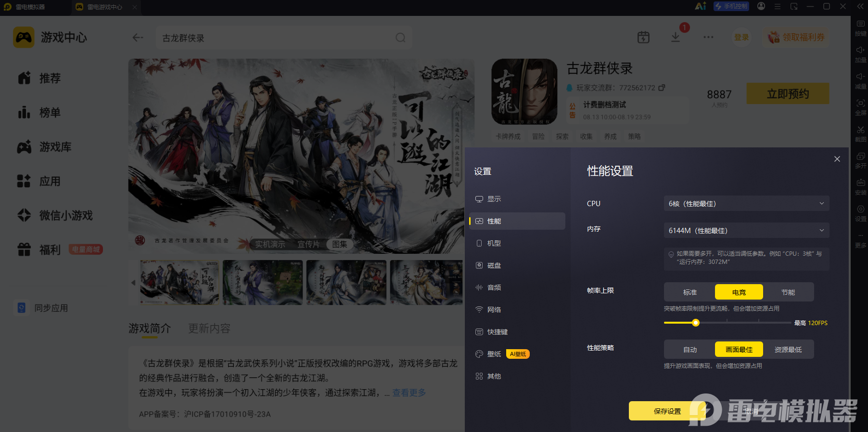Click 同步应用 sync apps icon
Viewport: 868px width, 432px height.
tap(22, 308)
